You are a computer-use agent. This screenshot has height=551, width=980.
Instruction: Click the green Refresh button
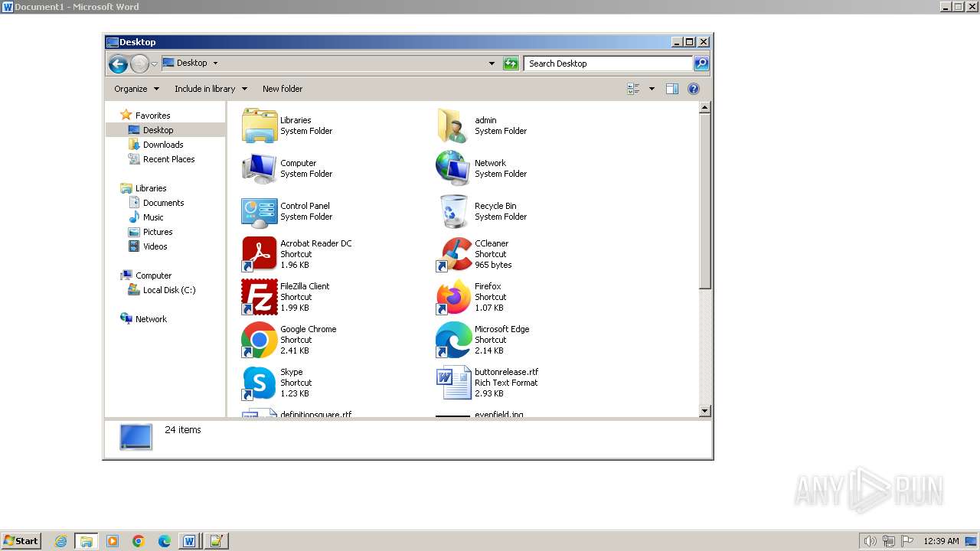(511, 64)
